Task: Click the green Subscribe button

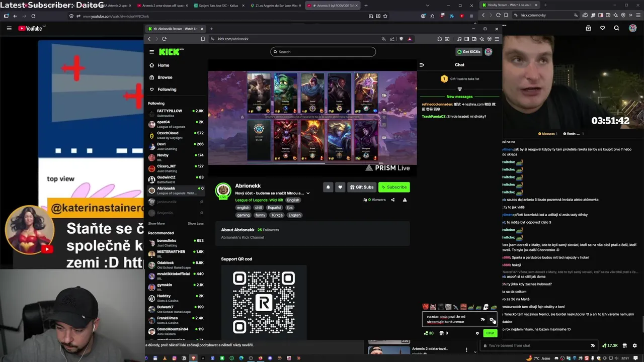Action: (394, 187)
